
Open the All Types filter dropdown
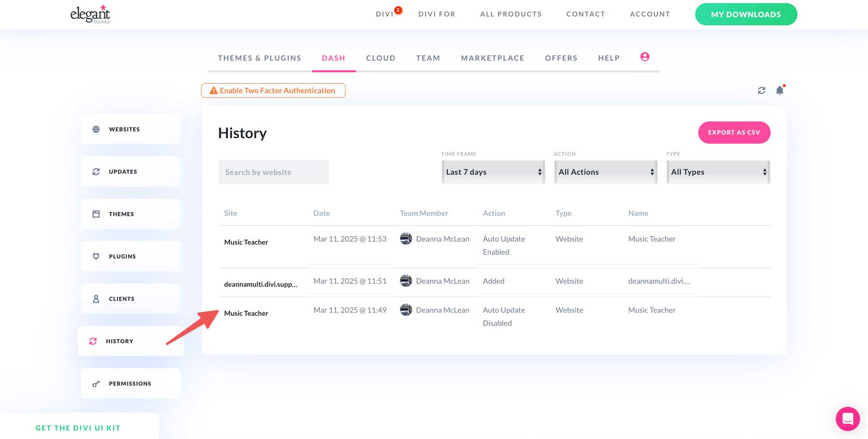[x=718, y=172]
